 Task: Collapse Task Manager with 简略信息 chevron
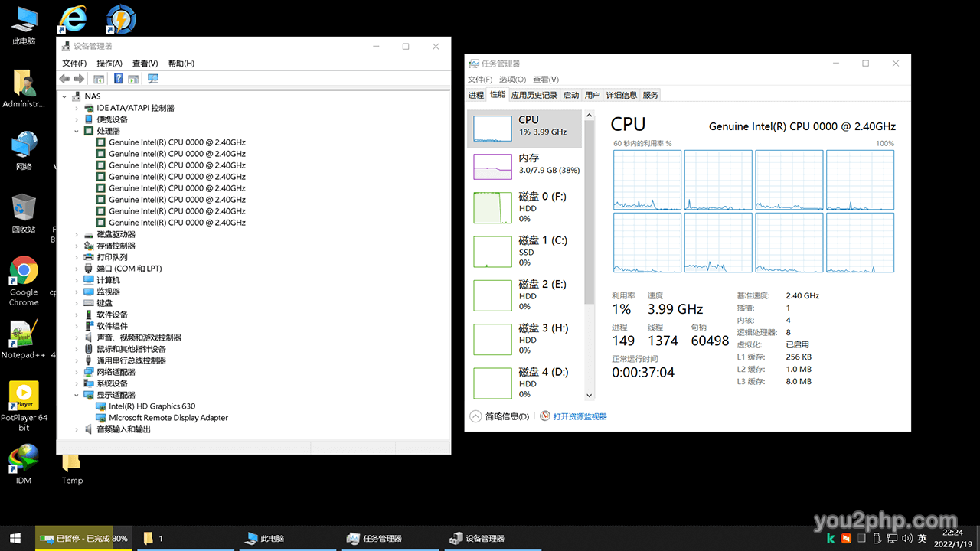[475, 416]
